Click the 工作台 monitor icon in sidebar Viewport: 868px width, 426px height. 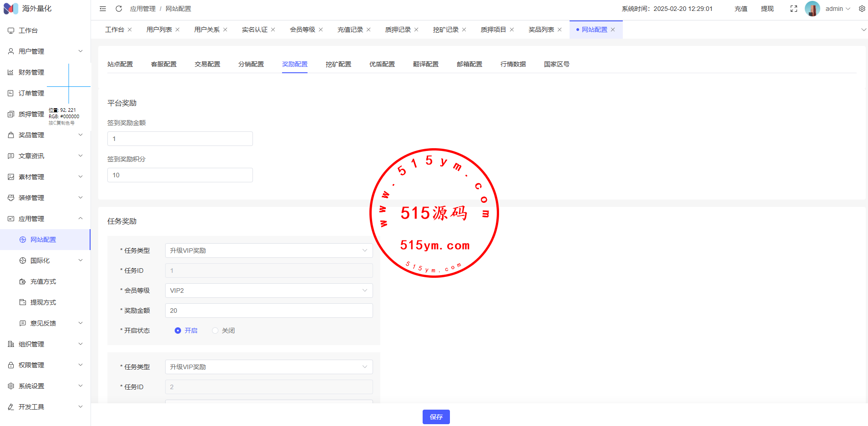[x=11, y=30]
